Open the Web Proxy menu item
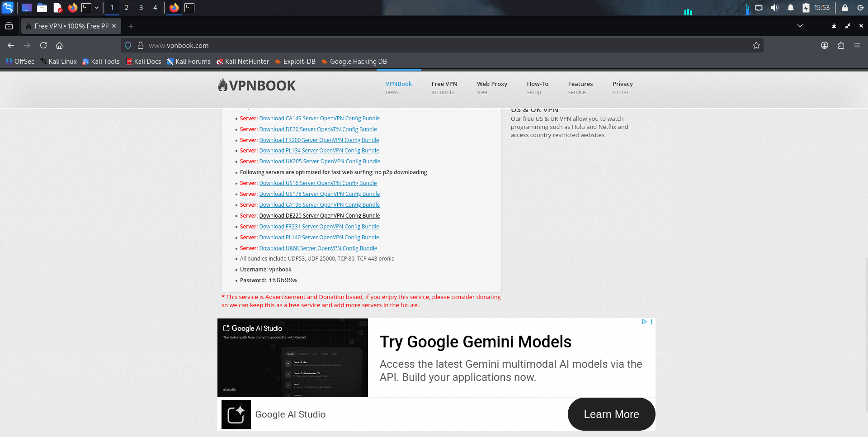This screenshot has height=437, width=868. [492, 88]
